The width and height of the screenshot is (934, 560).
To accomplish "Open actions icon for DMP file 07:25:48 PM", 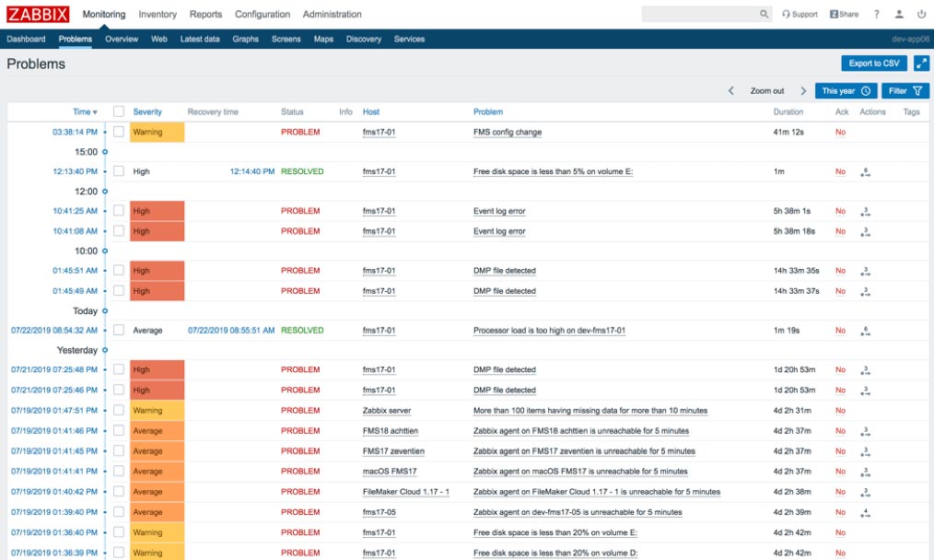I will 866,370.
